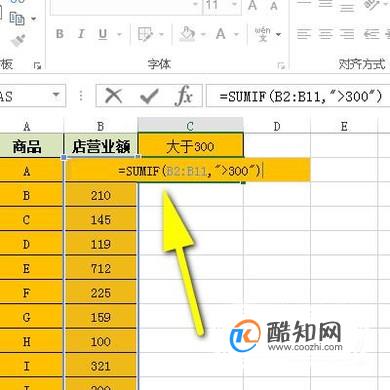Select column C header
The width and height of the screenshot is (390, 390).
coord(190,126)
